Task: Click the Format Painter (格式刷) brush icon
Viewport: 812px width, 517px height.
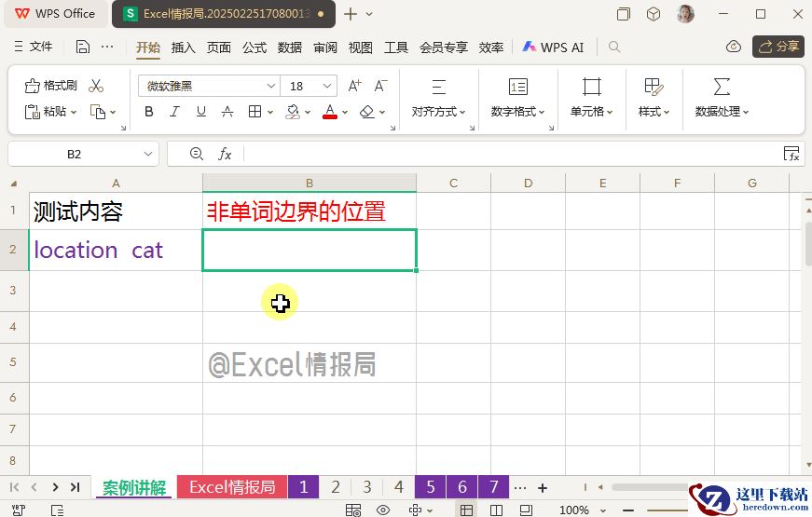Action: click(32, 86)
